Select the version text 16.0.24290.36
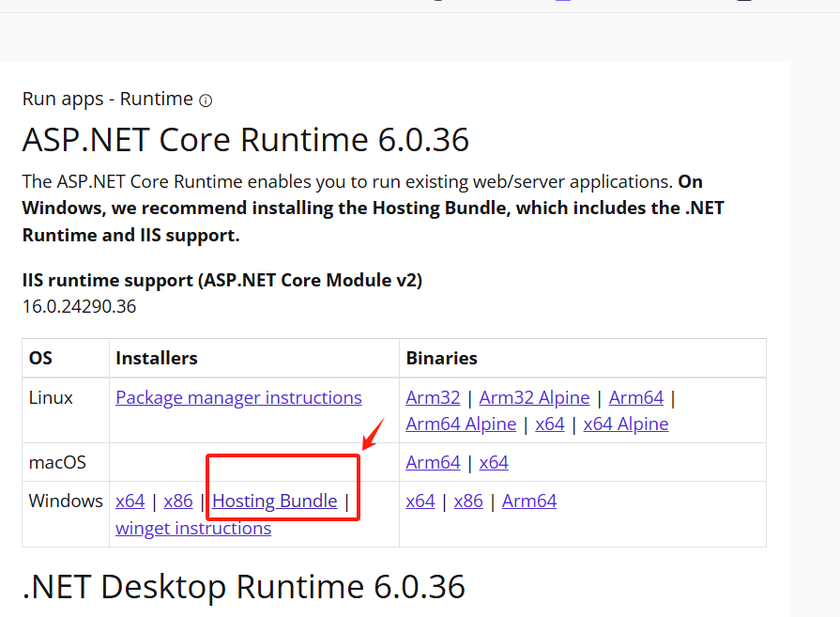The width and height of the screenshot is (840, 617). point(79,307)
